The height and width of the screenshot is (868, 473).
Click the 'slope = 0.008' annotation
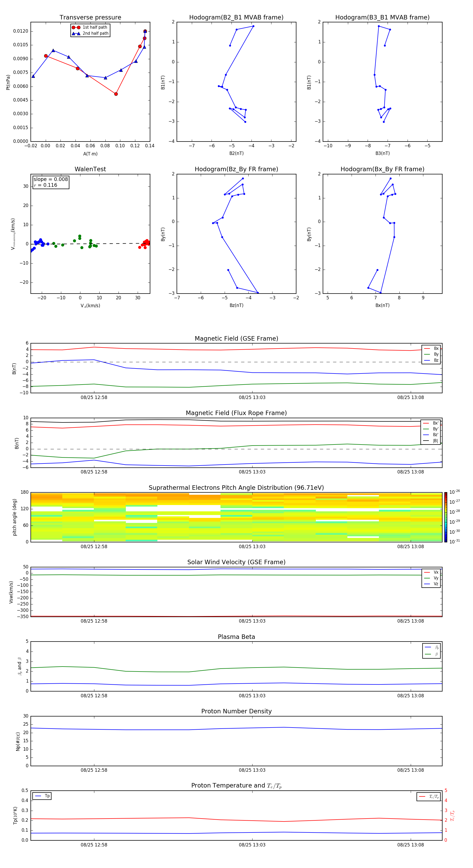point(51,179)
